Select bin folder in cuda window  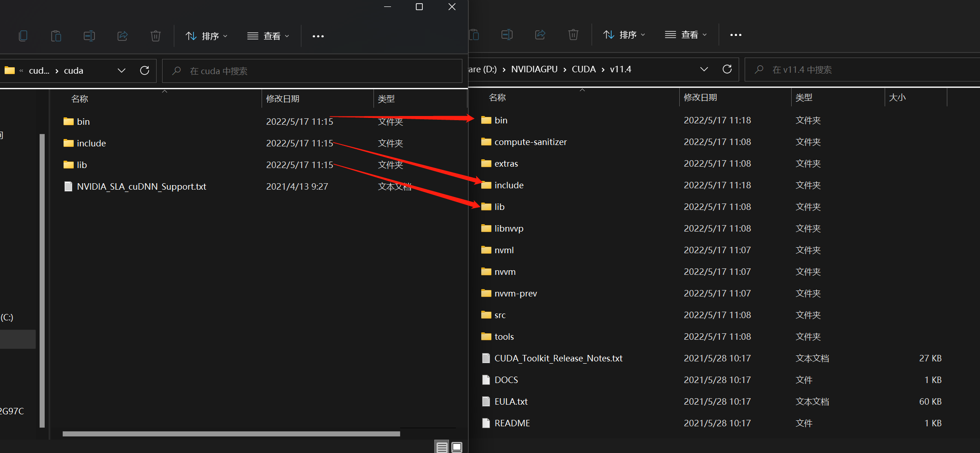[83, 122]
